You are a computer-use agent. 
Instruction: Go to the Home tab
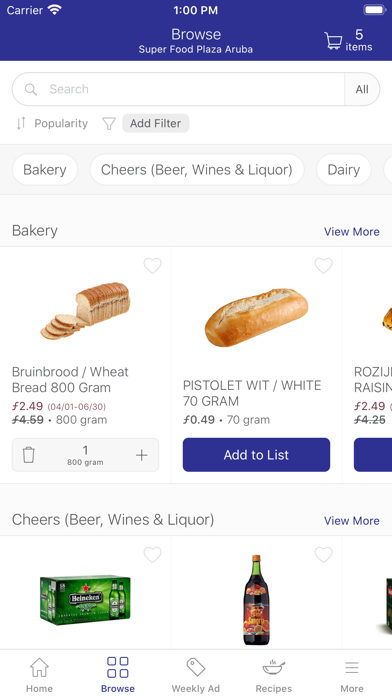coord(39,675)
